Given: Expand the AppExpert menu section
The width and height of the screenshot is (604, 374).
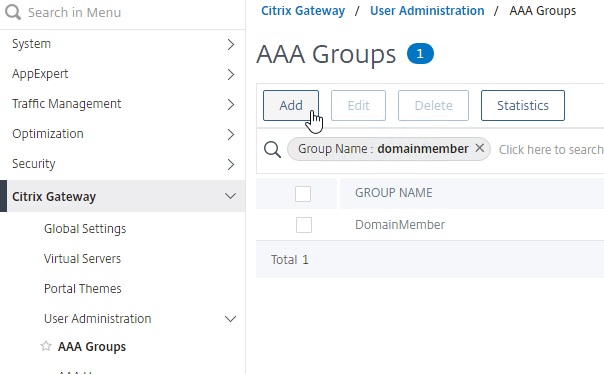Looking at the screenshot, I should 231,74.
